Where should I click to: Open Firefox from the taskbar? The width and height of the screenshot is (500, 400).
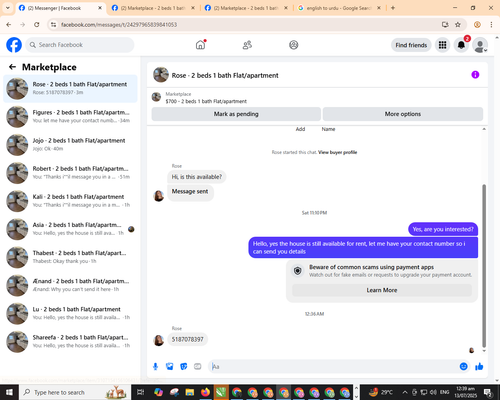click(205, 392)
